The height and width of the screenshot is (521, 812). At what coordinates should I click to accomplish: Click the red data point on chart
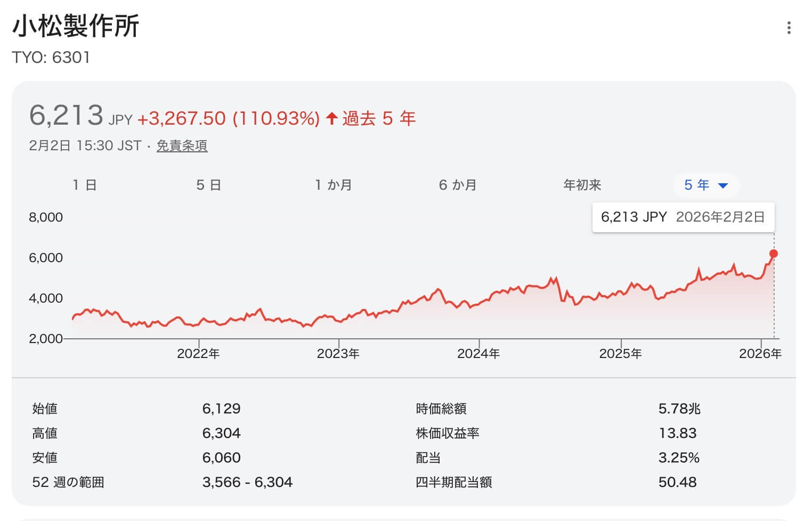click(x=774, y=254)
